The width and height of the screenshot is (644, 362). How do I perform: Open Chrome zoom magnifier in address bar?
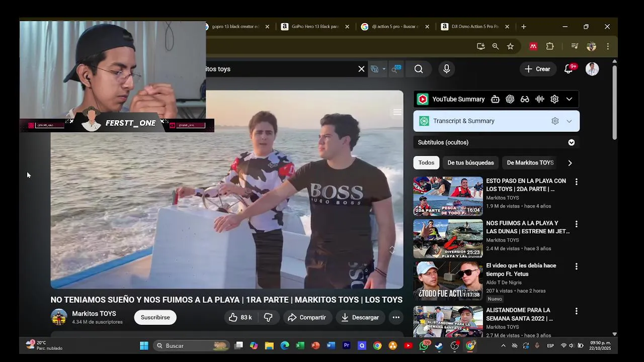(x=496, y=46)
